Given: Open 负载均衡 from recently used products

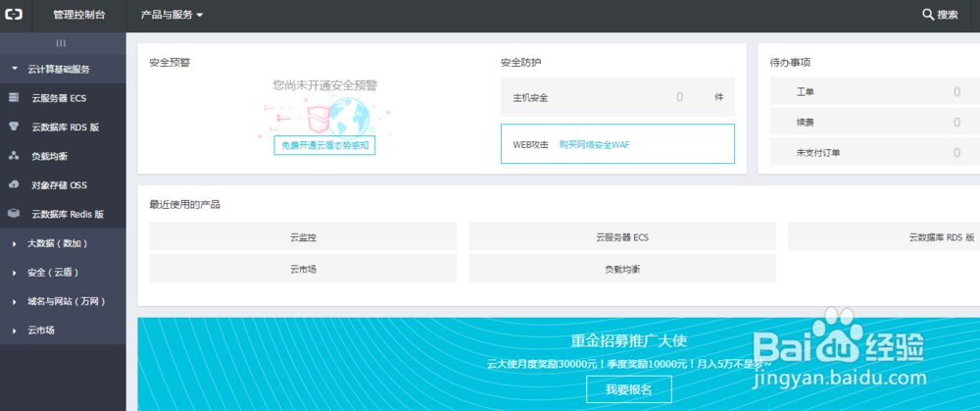Looking at the screenshot, I should [x=622, y=269].
